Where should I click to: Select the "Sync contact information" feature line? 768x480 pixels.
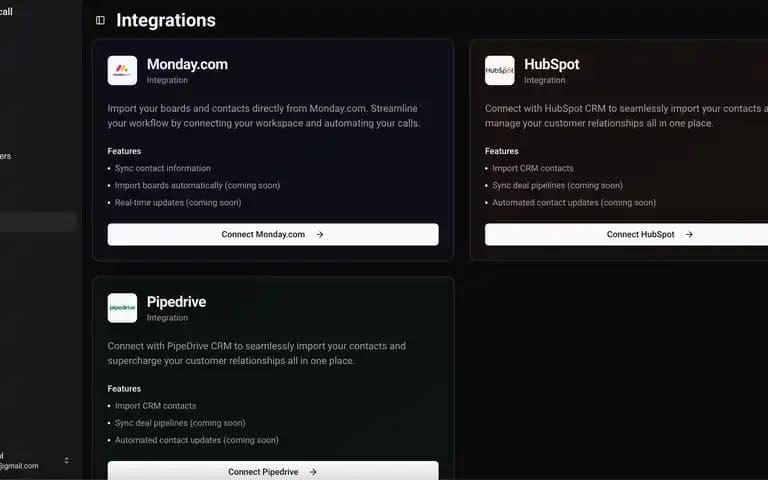[x=163, y=168]
